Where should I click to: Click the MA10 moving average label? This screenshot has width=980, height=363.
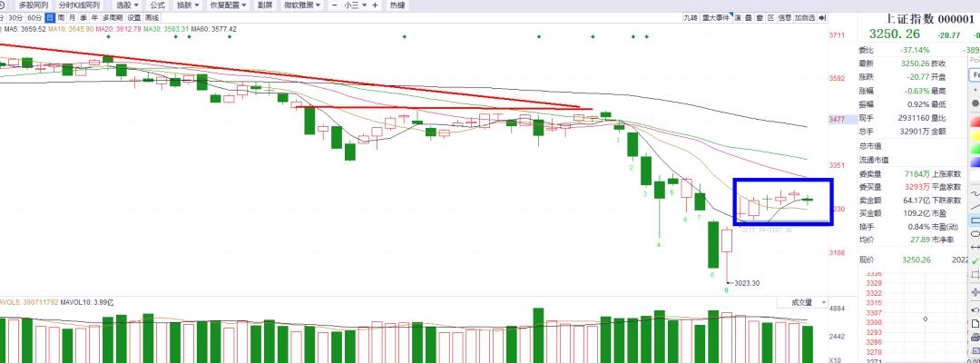pos(71,29)
